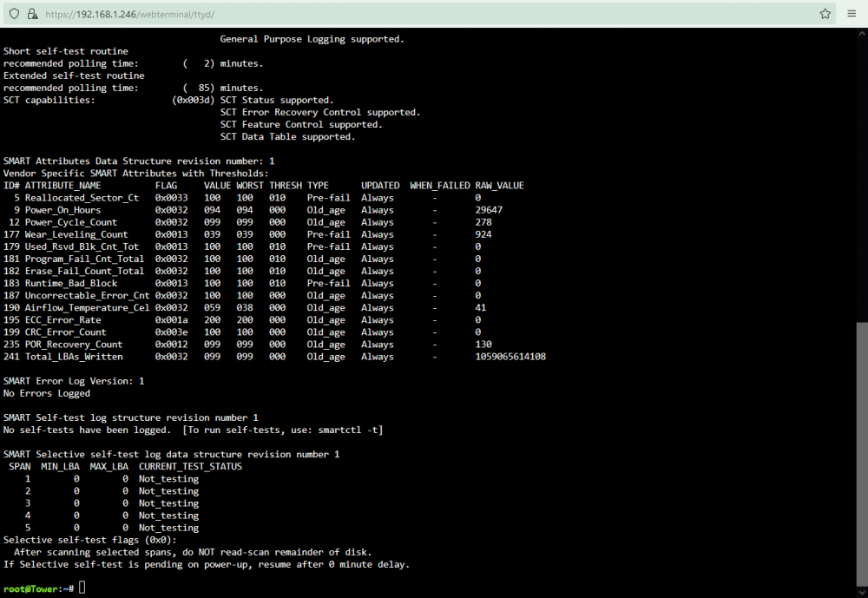
Task: Open the browser hamburger menu
Action: [x=852, y=14]
